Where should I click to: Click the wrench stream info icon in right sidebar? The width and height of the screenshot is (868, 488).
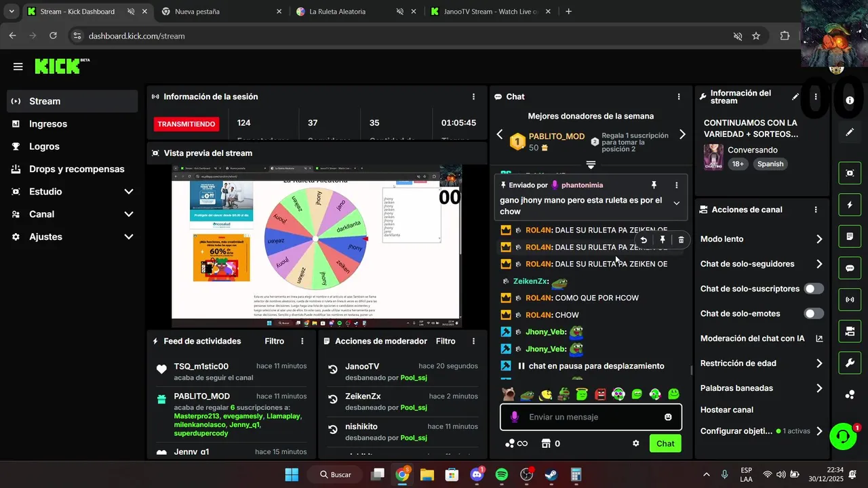click(850, 363)
